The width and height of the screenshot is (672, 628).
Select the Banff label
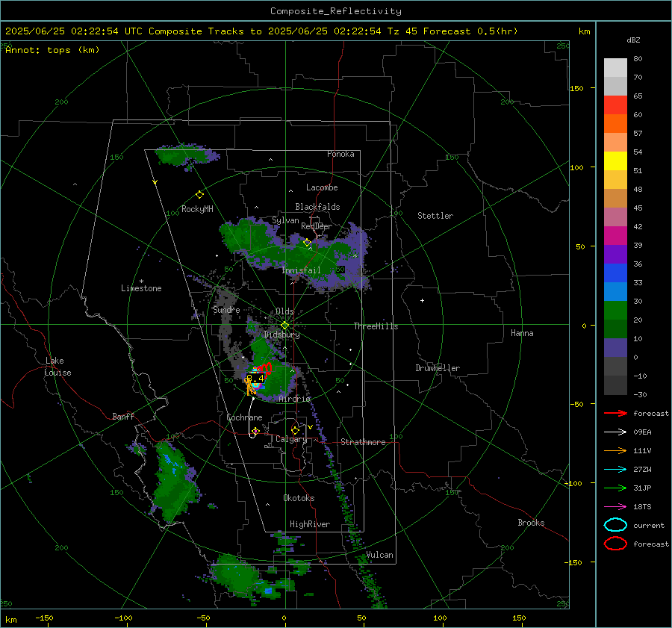[x=123, y=416]
